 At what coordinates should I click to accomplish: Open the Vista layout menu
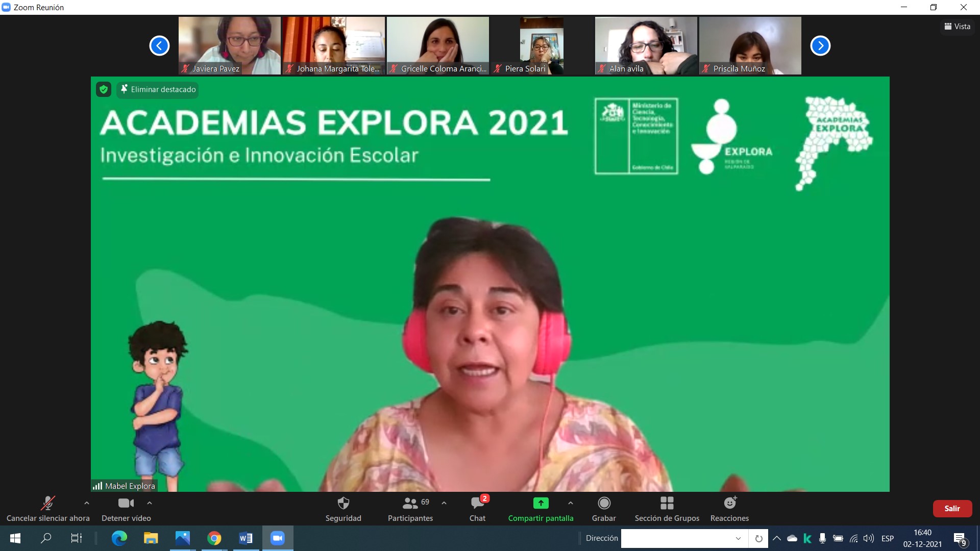(x=957, y=27)
